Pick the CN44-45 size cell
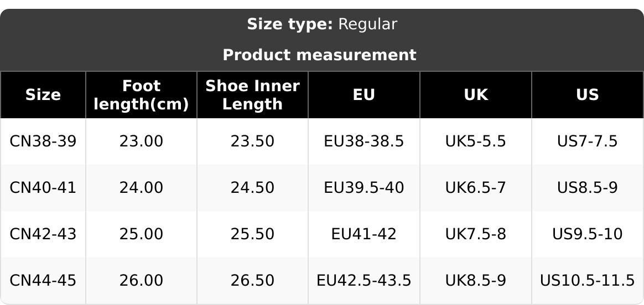The width and height of the screenshot is (644, 305). click(43, 281)
